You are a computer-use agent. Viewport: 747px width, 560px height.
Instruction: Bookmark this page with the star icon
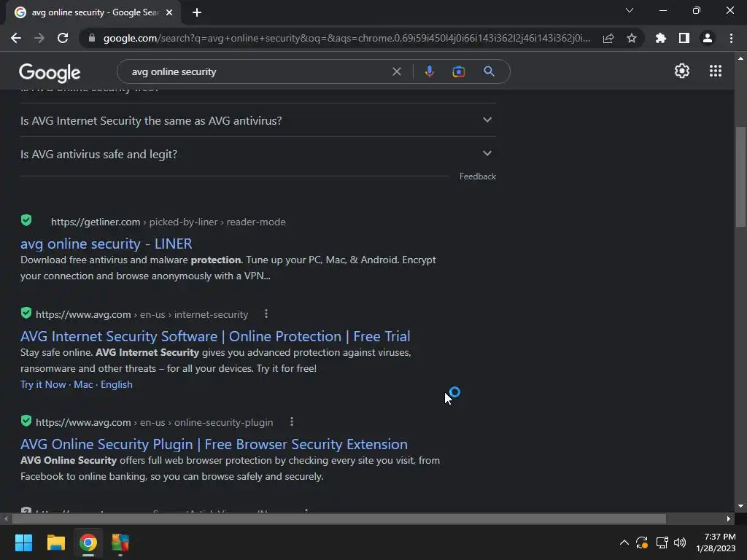point(632,38)
